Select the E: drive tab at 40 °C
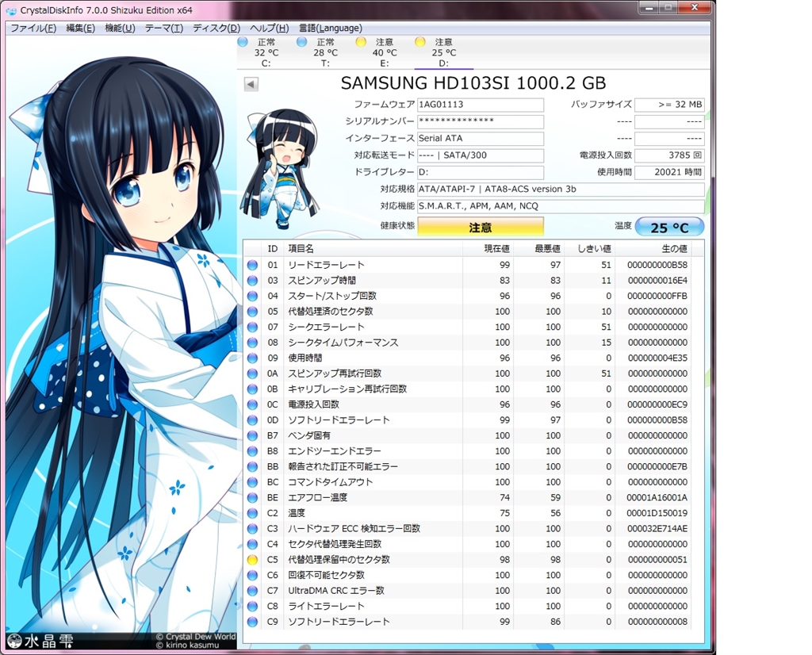This screenshot has width=812, height=655. coord(385,52)
